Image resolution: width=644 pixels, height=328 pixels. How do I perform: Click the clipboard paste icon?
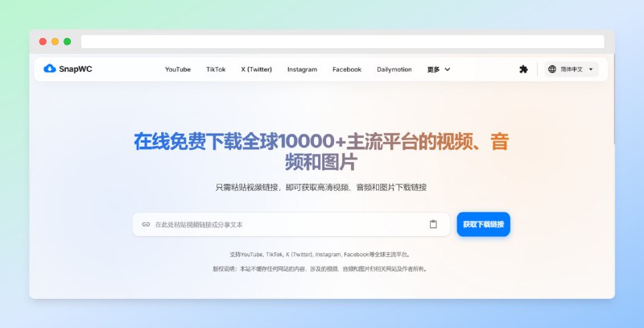[433, 224]
